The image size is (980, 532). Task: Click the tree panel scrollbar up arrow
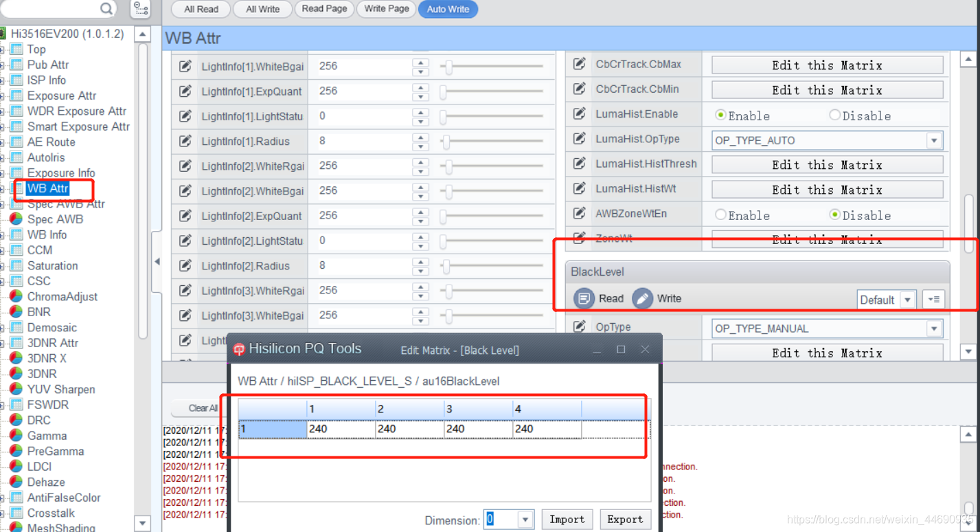tap(142, 34)
